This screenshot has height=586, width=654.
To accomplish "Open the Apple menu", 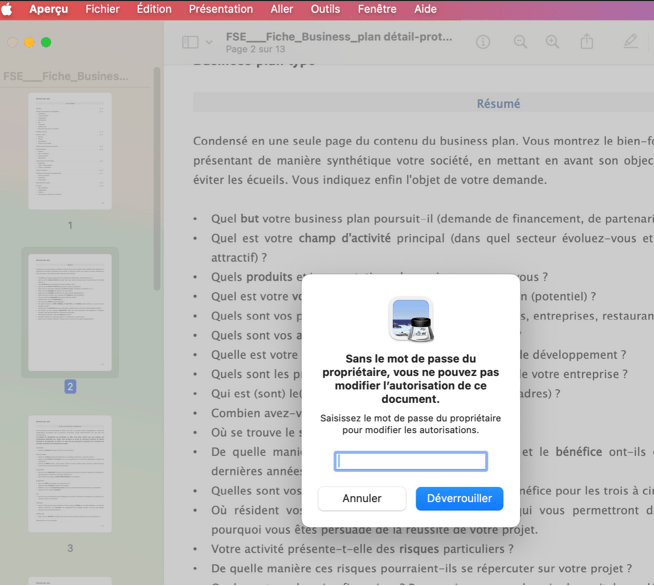I will [7, 9].
